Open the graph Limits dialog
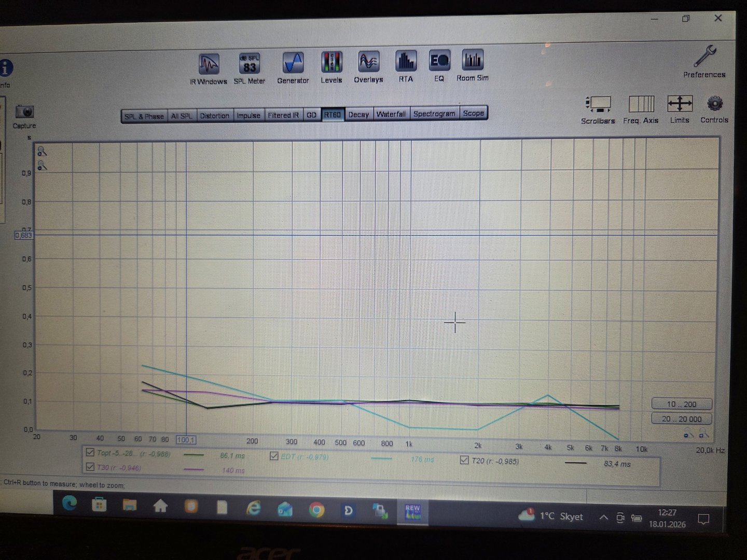Screen dimensions: 747x560 [680, 109]
